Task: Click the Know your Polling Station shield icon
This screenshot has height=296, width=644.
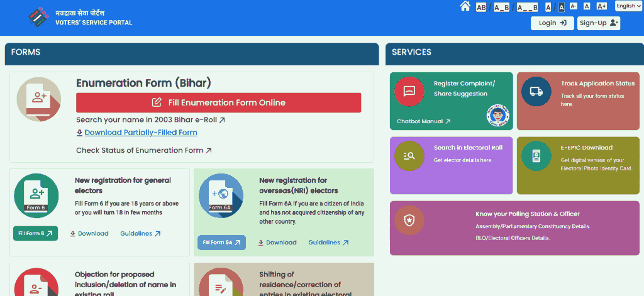Action: click(409, 220)
